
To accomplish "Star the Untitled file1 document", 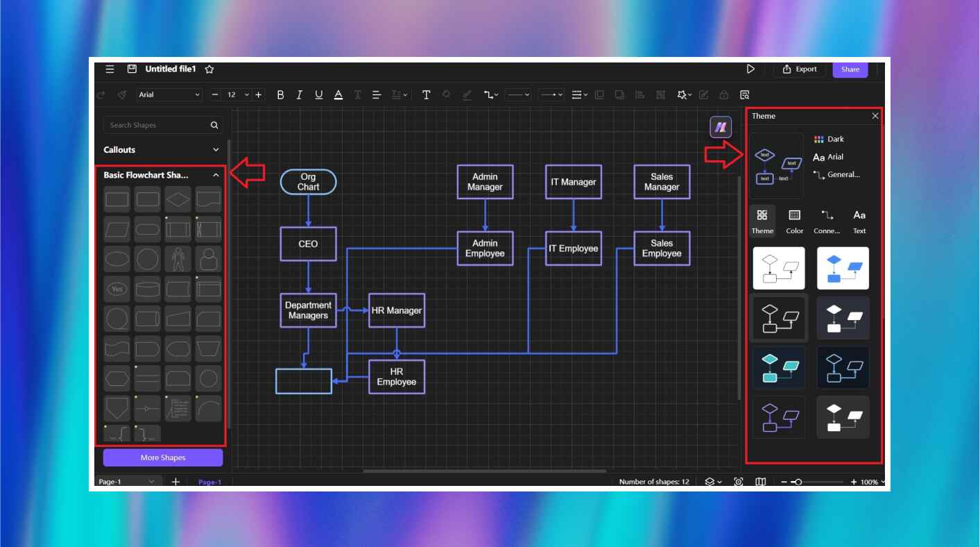I will 209,69.
